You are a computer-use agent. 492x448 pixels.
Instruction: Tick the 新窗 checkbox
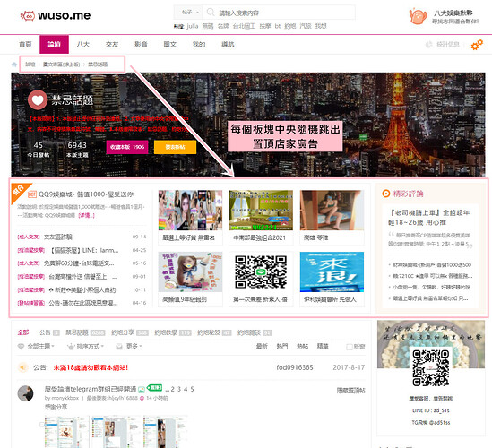[x=350, y=347]
